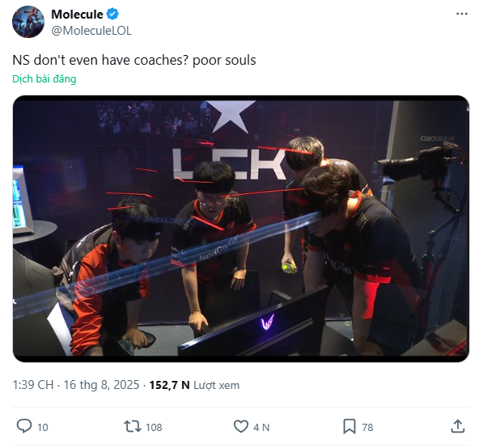Image resolution: width=483 pixels, height=448 pixels.
Task: Click the Molecule display name
Action: 77,15
